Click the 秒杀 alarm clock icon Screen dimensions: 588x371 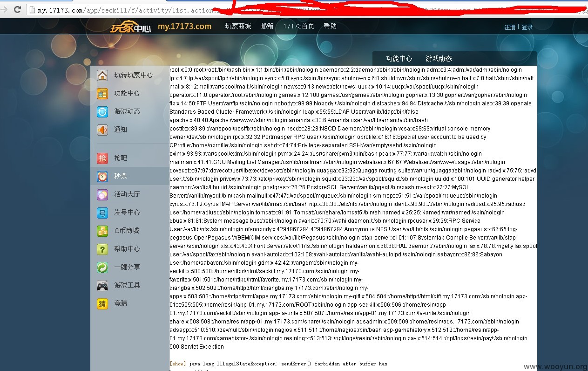pos(102,176)
